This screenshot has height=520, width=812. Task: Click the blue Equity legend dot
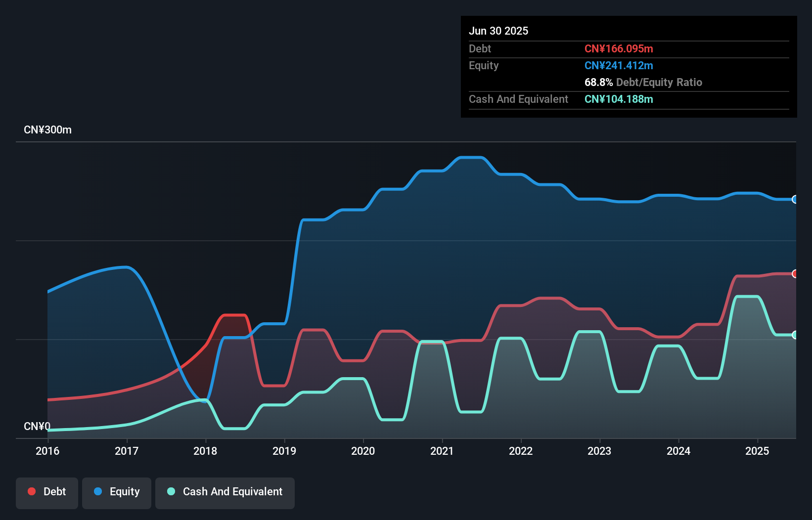[98, 491]
